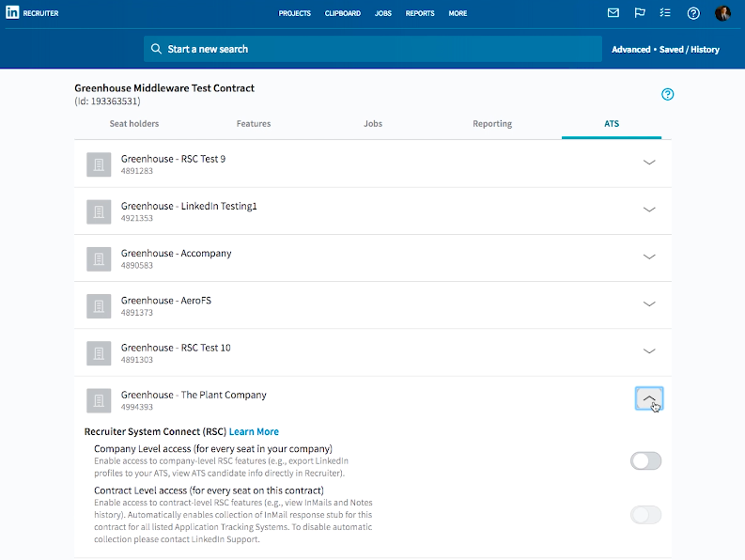Click 'Greenhouse - The Plant Company' name

point(194,395)
